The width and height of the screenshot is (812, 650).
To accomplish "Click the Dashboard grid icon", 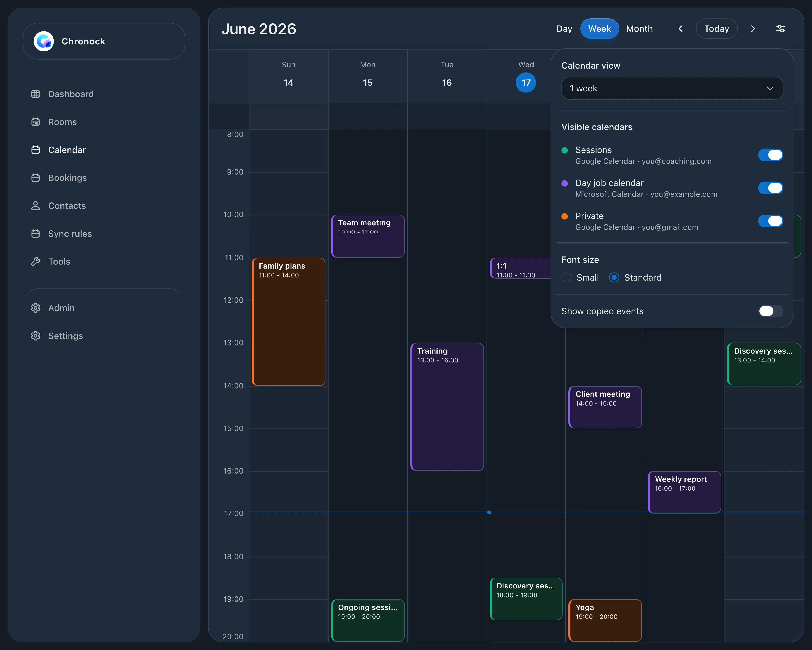I will pos(35,94).
